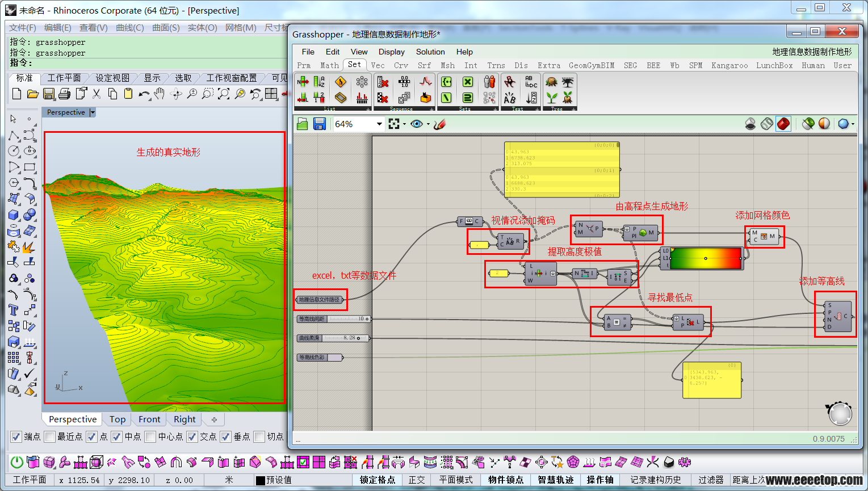Click the Grasshopper sketch pencil icon

click(x=439, y=124)
